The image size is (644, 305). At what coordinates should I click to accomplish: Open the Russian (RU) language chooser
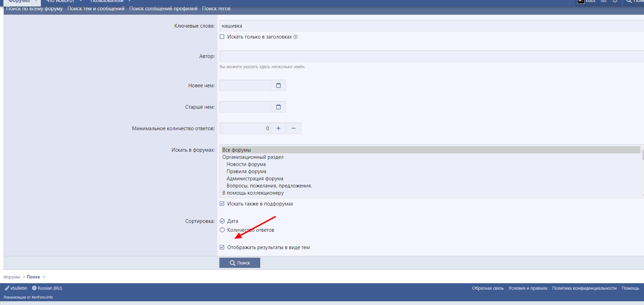pos(47,288)
